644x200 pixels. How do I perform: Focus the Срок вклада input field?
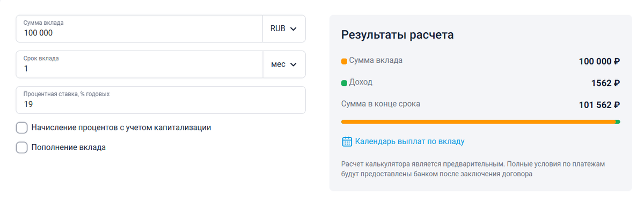point(140,65)
